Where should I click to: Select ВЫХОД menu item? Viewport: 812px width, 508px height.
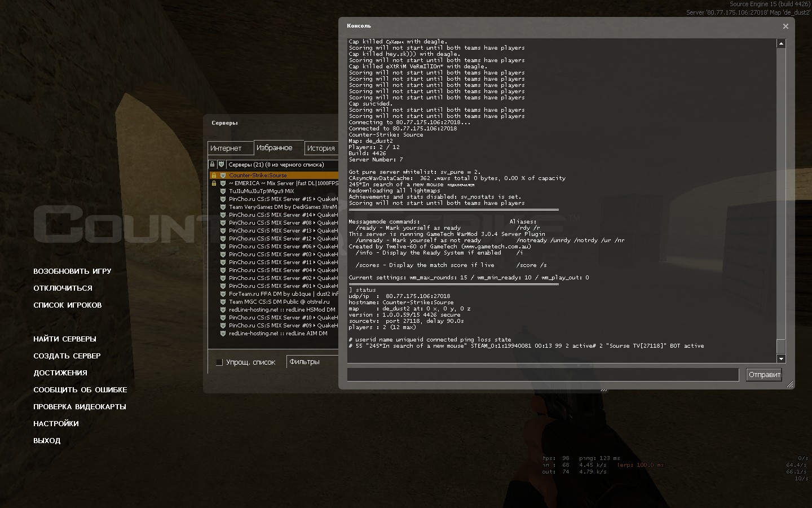point(47,441)
